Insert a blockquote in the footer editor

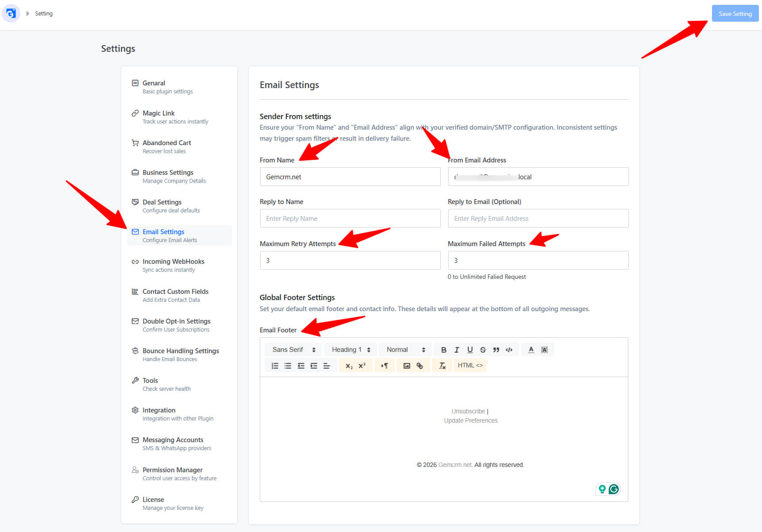click(x=496, y=350)
